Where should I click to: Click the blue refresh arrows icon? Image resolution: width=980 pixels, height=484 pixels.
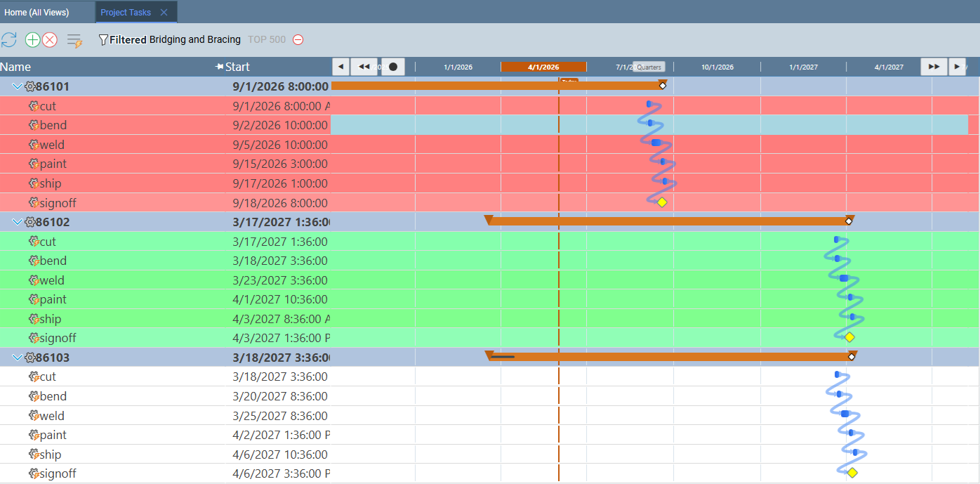click(8, 40)
